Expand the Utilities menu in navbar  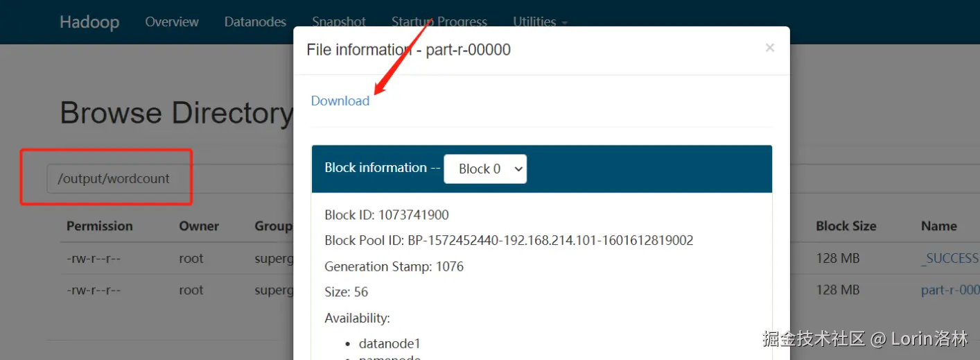coord(540,22)
